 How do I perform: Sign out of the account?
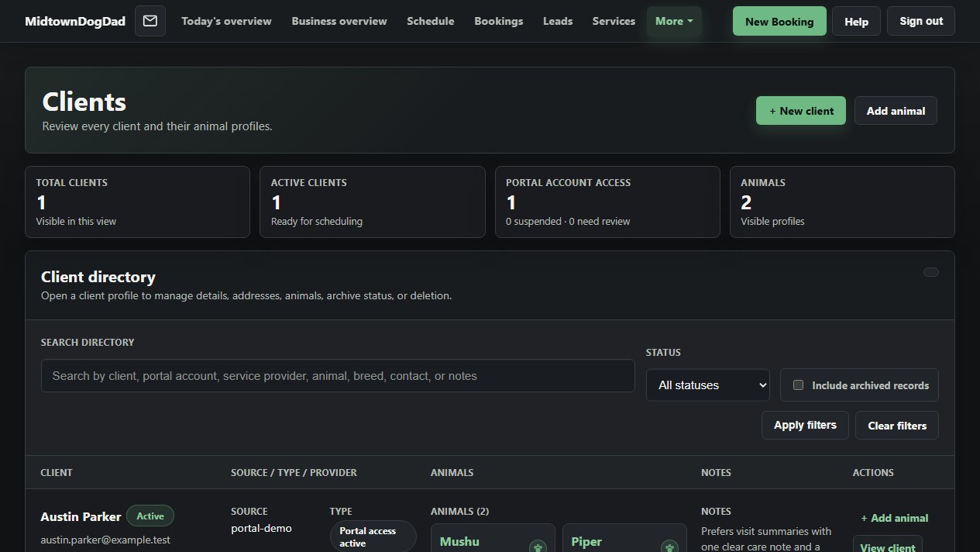pyautogui.click(x=921, y=21)
